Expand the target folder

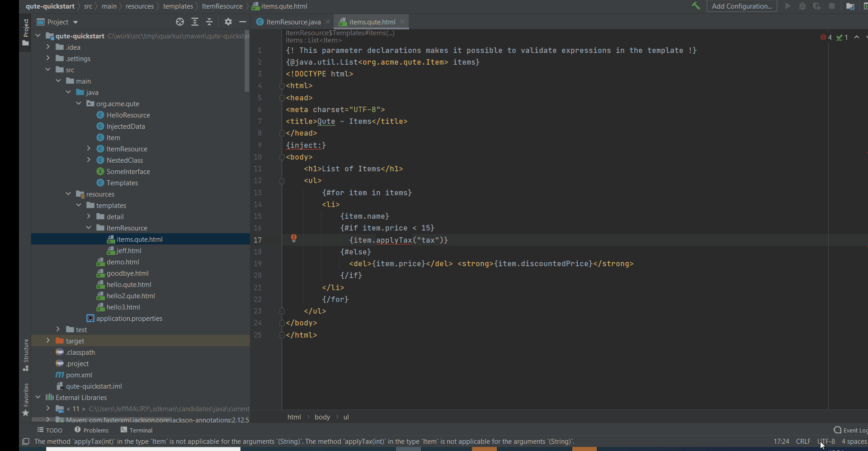point(48,341)
